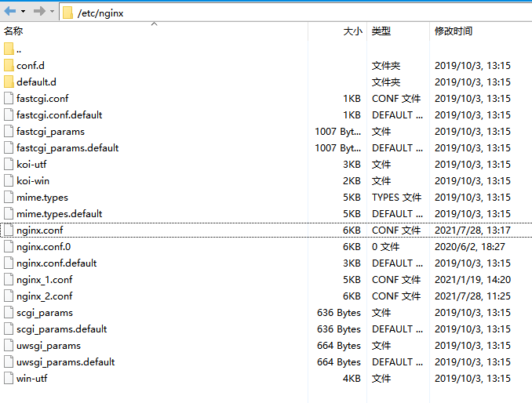
Task: Select the fastcgi_params.default file name
Action: click(x=67, y=148)
